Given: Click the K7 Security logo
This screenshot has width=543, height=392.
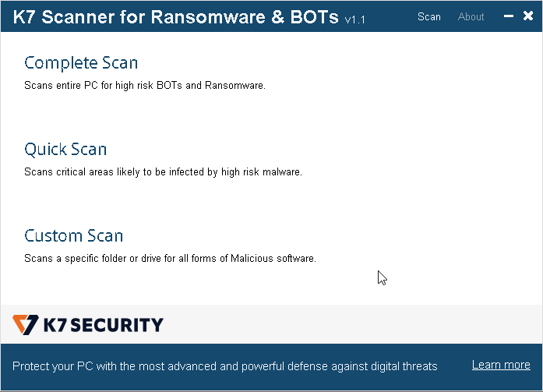Looking at the screenshot, I should click(87, 324).
